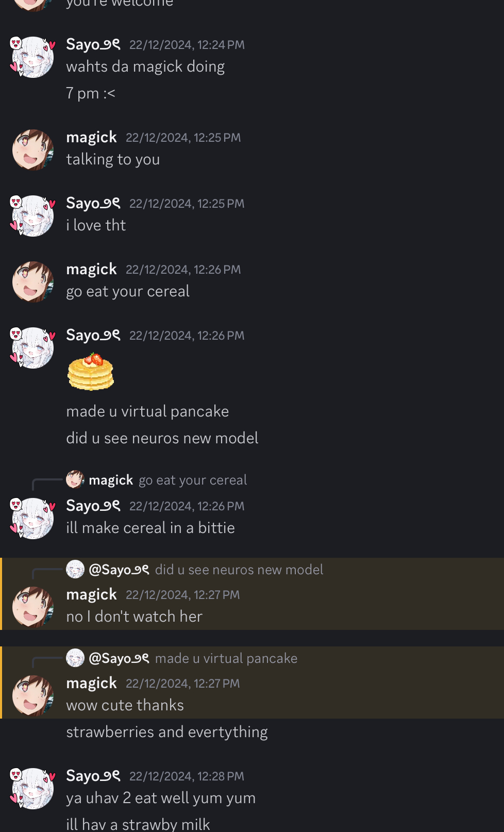The width and height of the screenshot is (504, 832).
Task: Click small Sayo avatar in 'neuros new model' reply
Action: click(75, 569)
